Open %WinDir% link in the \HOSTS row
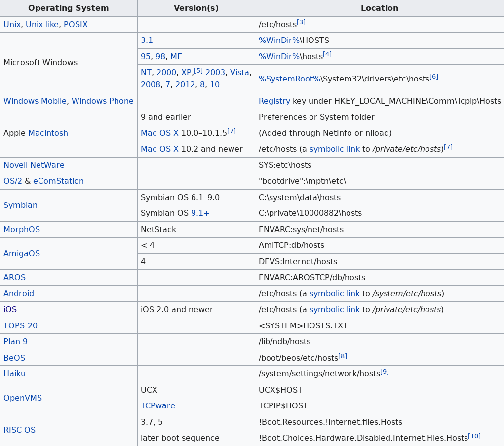 pyautogui.click(x=279, y=40)
